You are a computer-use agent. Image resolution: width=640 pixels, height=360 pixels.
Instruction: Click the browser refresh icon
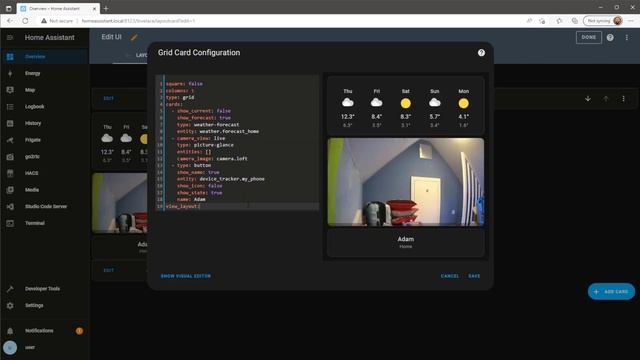pyautogui.click(x=25, y=21)
